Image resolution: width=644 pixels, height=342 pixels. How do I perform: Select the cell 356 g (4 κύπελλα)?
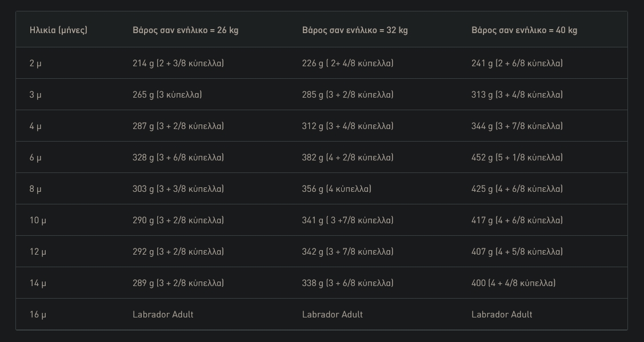pyautogui.click(x=337, y=189)
